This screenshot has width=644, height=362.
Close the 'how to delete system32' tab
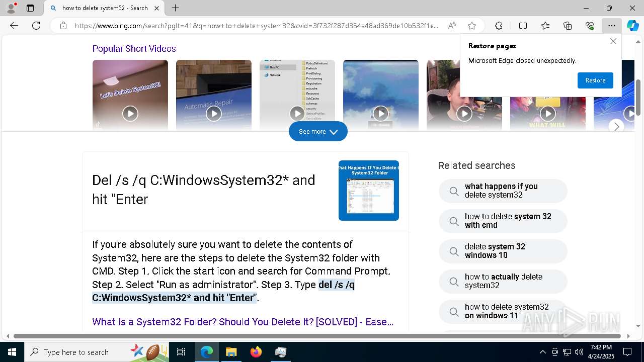[156, 8]
